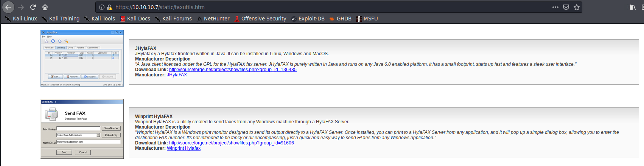The width and height of the screenshot is (644, 166).
Task: Open the NetHunter bookmark
Action: [x=213, y=19]
